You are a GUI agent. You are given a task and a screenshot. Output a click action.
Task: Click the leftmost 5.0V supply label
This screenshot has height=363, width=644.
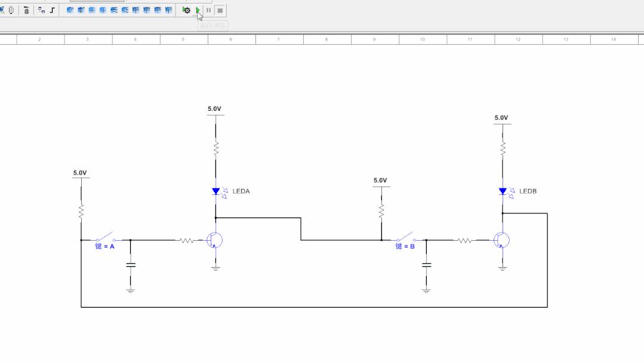80,173
